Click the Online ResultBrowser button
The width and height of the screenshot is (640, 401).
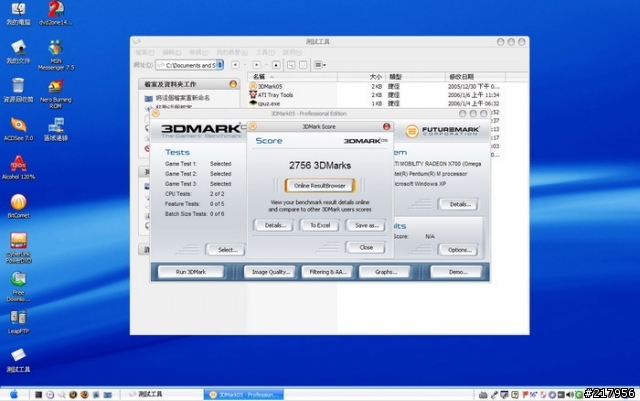pos(320,186)
